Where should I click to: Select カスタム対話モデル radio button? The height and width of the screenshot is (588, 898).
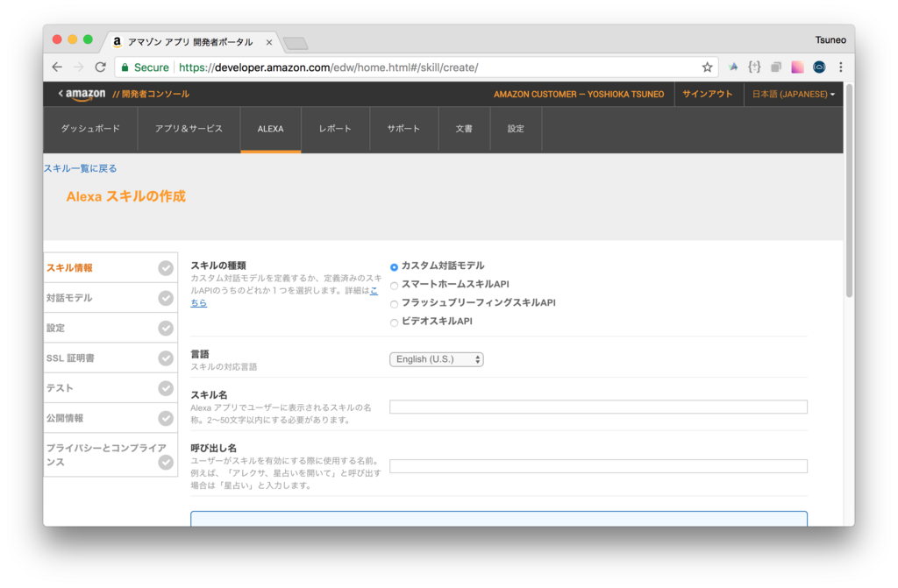394,267
